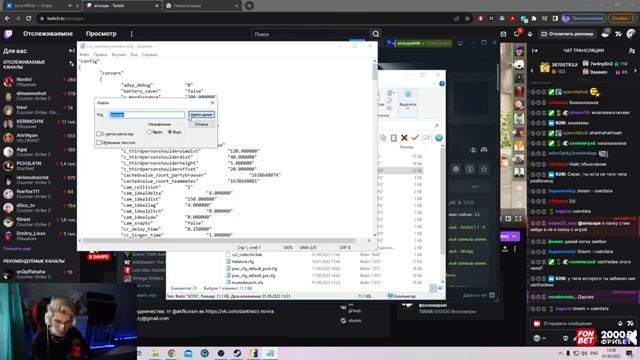Viewport: 640px width, 360px height.
Task: Enable the wrap around checkbox in Find dialog
Action: tap(99, 142)
